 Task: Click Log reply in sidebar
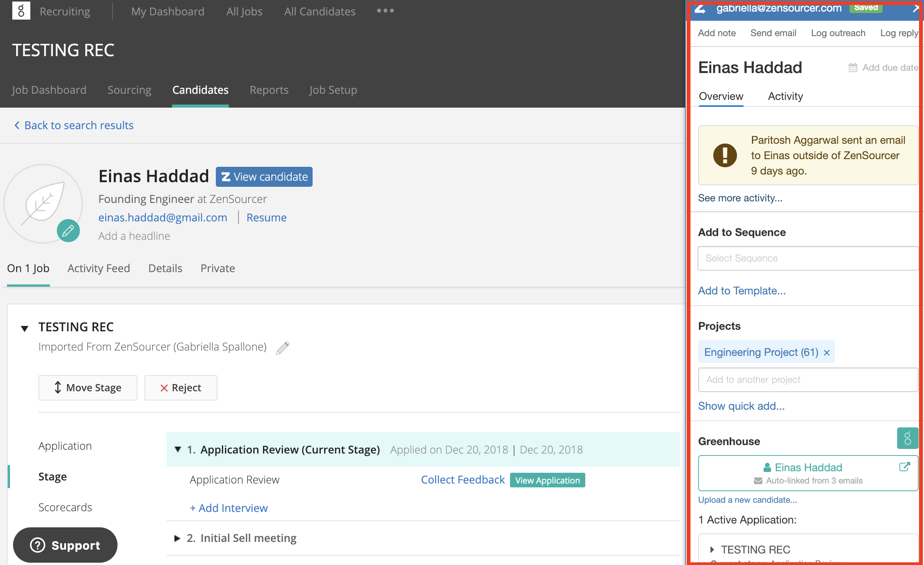[899, 33]
